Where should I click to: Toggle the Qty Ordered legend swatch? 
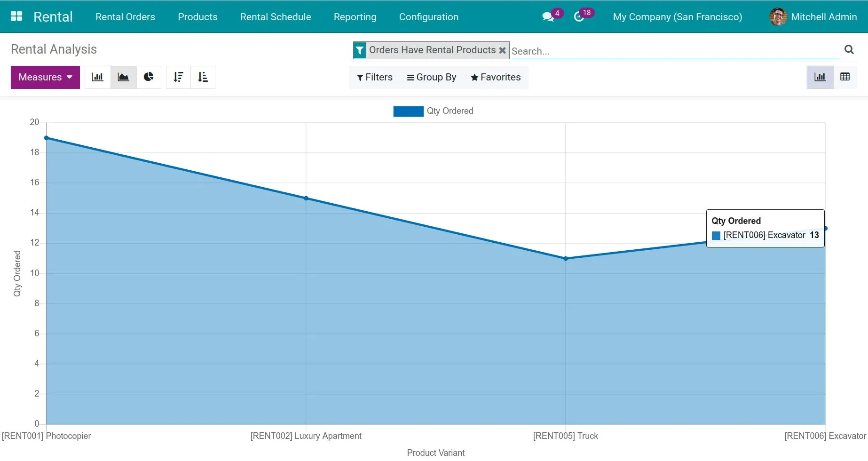[x=408, y=111]
